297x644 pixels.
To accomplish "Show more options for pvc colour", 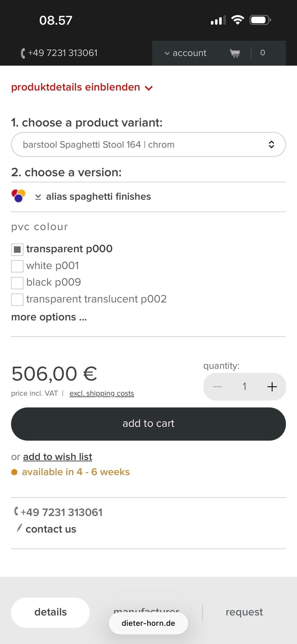I will 49,317.
